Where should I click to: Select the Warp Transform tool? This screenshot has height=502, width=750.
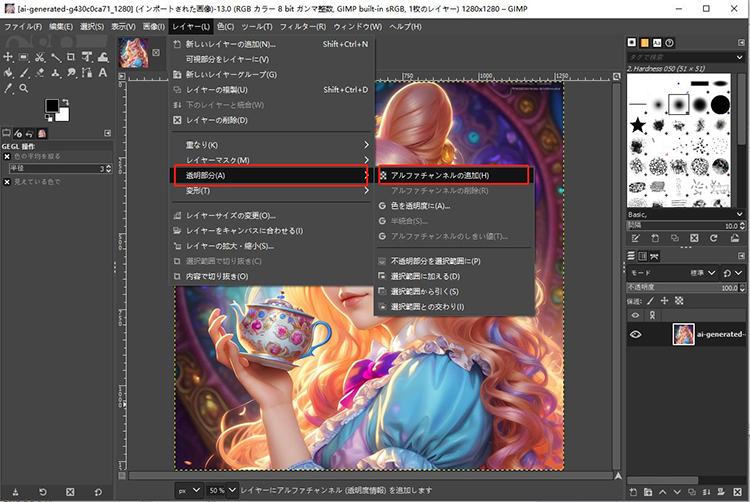coord(103,57)
